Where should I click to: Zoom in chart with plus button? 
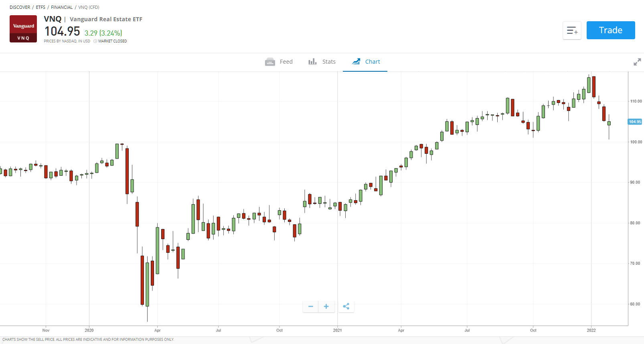[x=326, y=306]
